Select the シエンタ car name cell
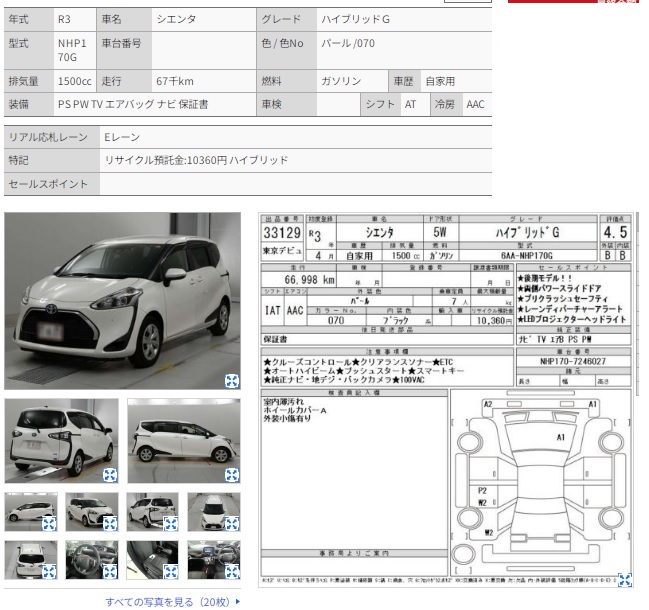The width and height of the screenshot is (649, 610). [x=204, y=19]
